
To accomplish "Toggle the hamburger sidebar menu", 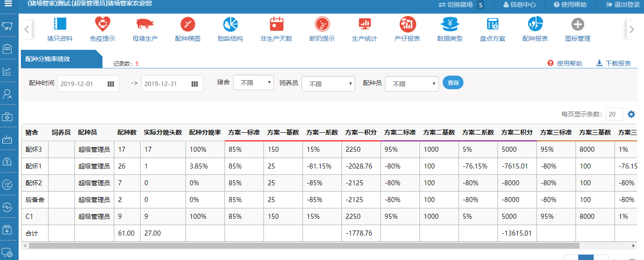I will [9, 5].
